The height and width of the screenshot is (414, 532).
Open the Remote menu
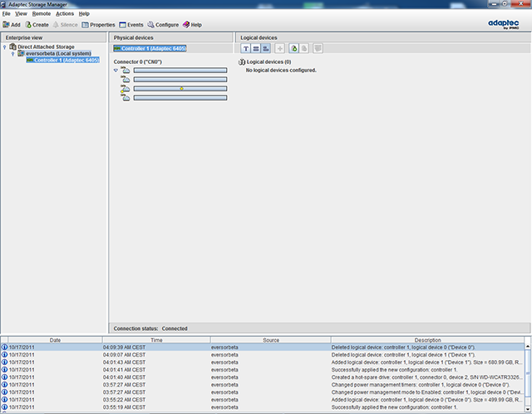point(42,14)
